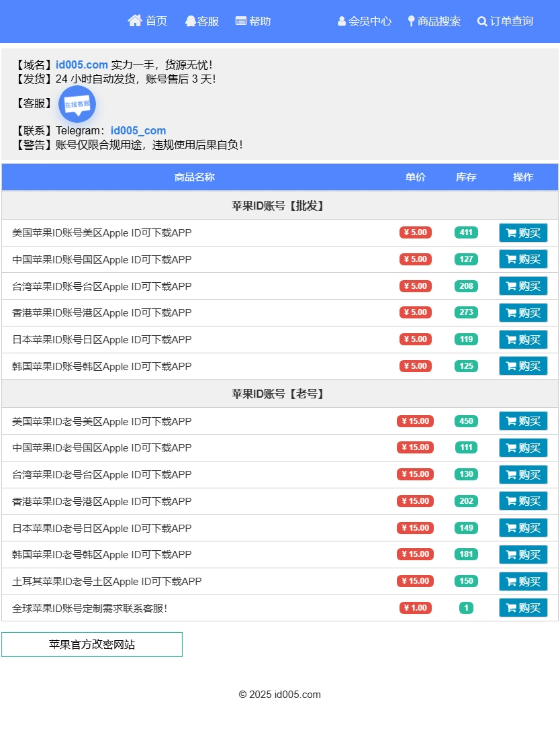Click stock badge 202
Viewport: 560px width, 747px height.
tap(466, 501)
